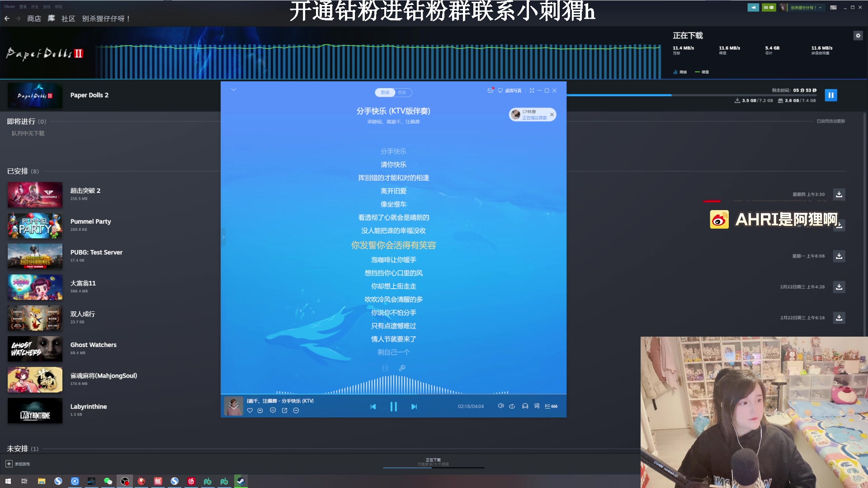Open the 社区 community tab

pyautogui.click(x=68, y=19)
